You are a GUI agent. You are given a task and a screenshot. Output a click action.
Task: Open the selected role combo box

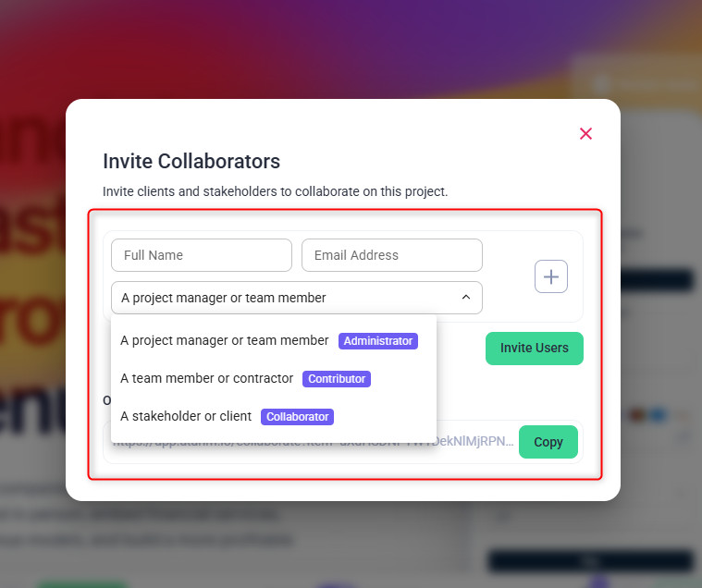[x=296, y=298]
